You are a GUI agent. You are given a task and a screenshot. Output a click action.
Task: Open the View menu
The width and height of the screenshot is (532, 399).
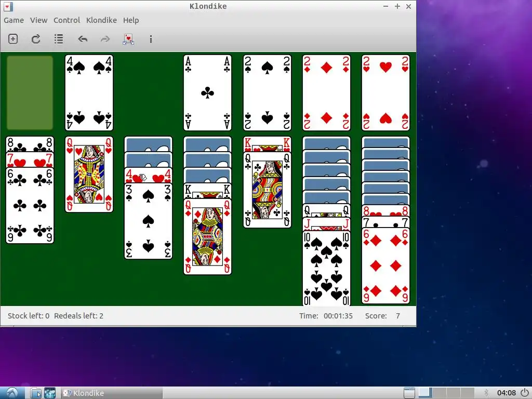click(38, 20)
